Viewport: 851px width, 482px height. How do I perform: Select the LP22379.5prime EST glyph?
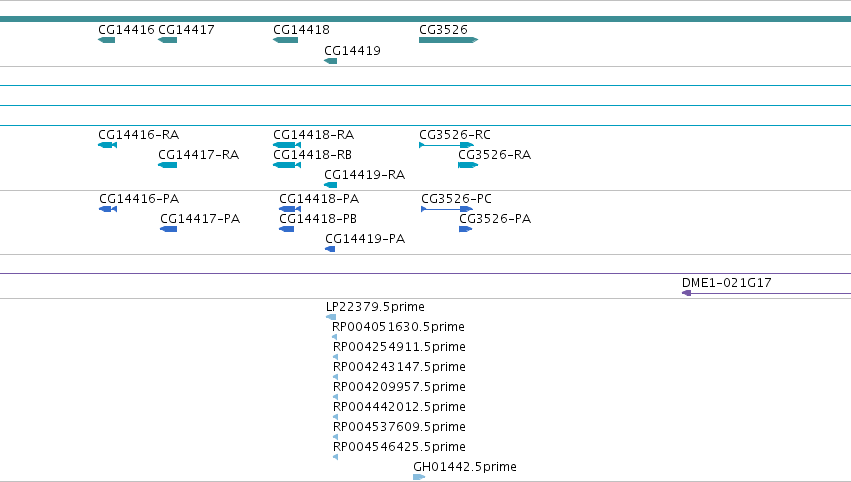click(x=331, y=317)
